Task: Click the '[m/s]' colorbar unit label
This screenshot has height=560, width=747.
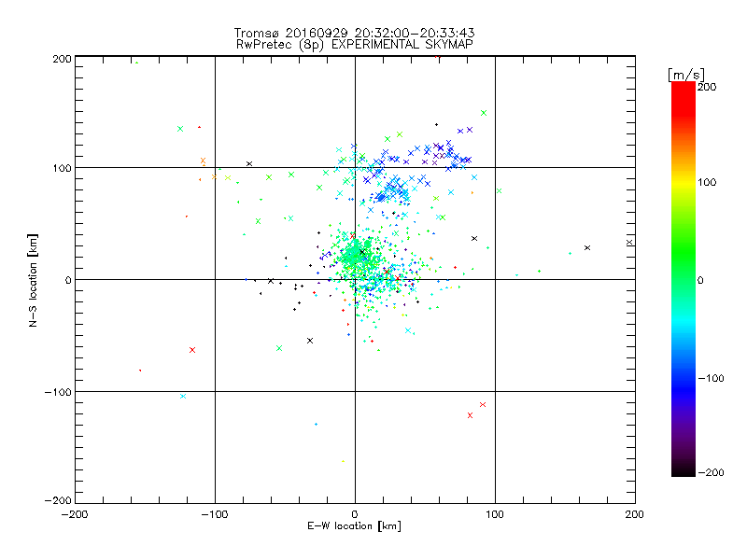Action: point(686,75)
